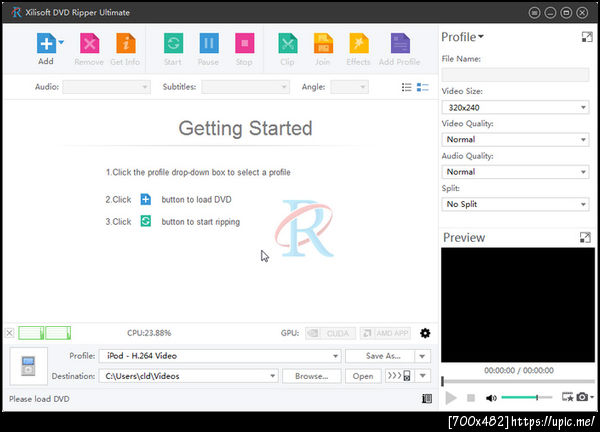
Task: Click the File Name input field
Action: [x=515, y=75]
